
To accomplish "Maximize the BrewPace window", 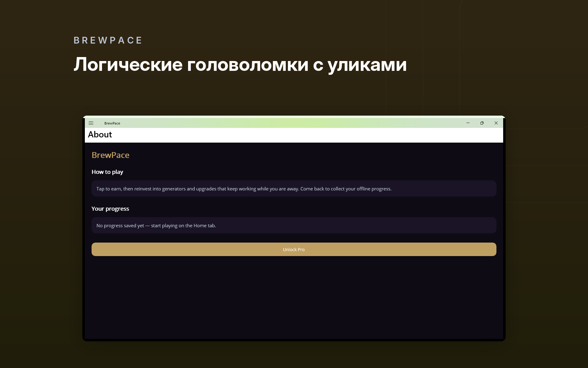I will [x=482, y=123].
